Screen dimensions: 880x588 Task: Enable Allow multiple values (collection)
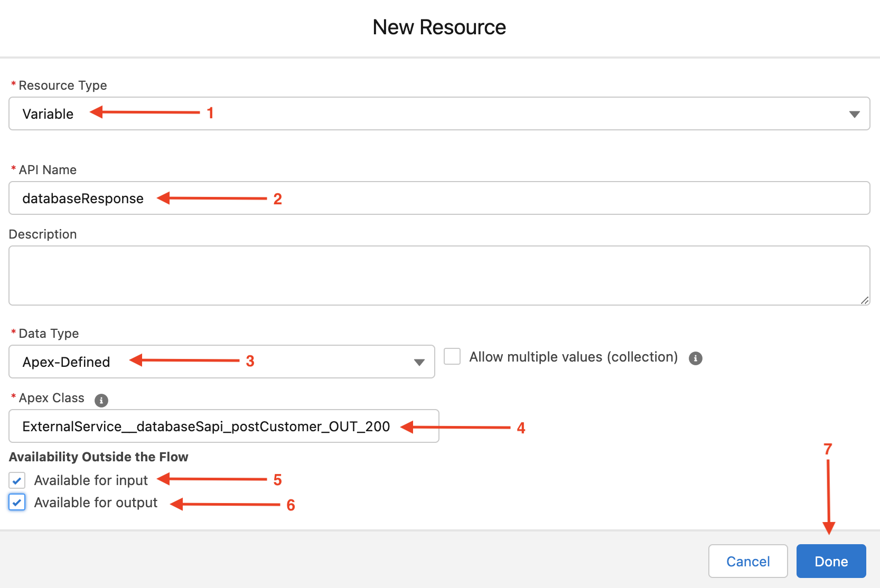[452, 356]
